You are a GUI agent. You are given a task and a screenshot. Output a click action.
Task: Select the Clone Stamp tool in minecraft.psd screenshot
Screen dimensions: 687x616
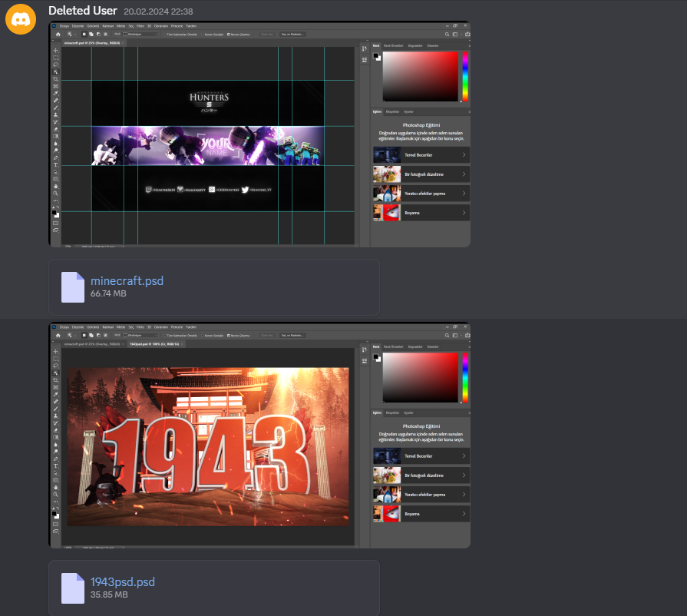(55, 115)
